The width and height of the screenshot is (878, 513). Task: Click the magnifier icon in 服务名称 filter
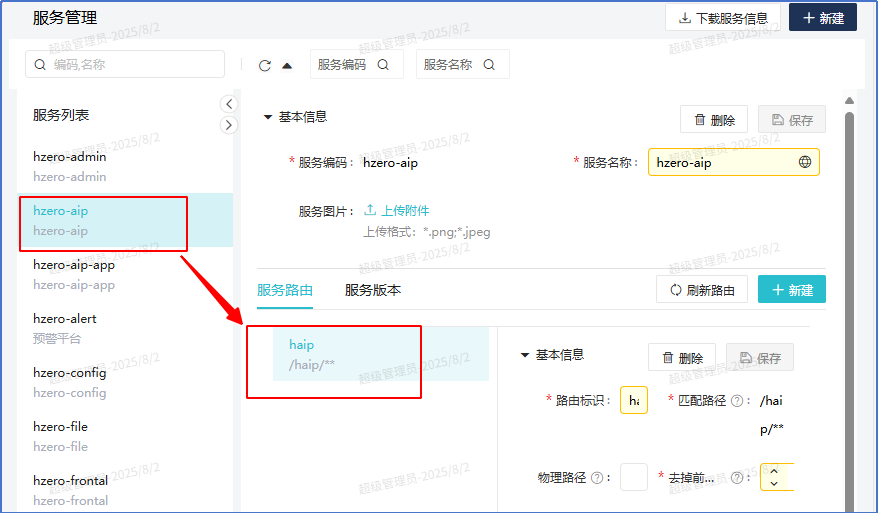pyautogui.click(x=489, y=65)
